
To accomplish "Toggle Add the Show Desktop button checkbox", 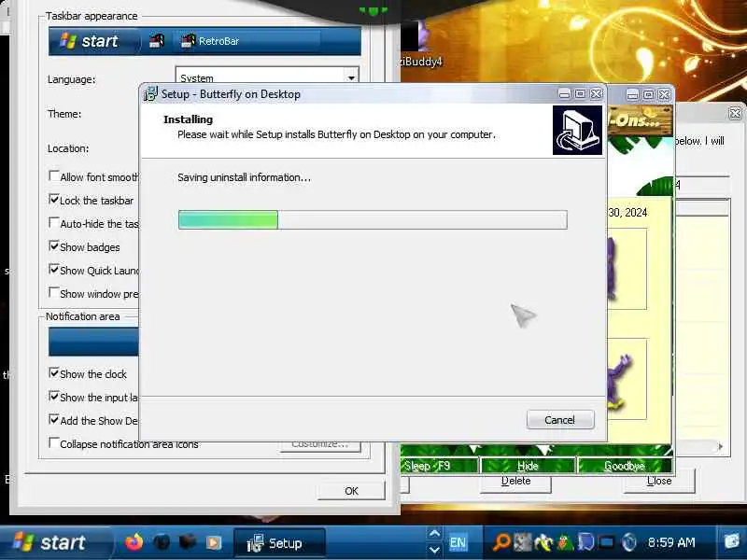I will click(x=54, y=419).
